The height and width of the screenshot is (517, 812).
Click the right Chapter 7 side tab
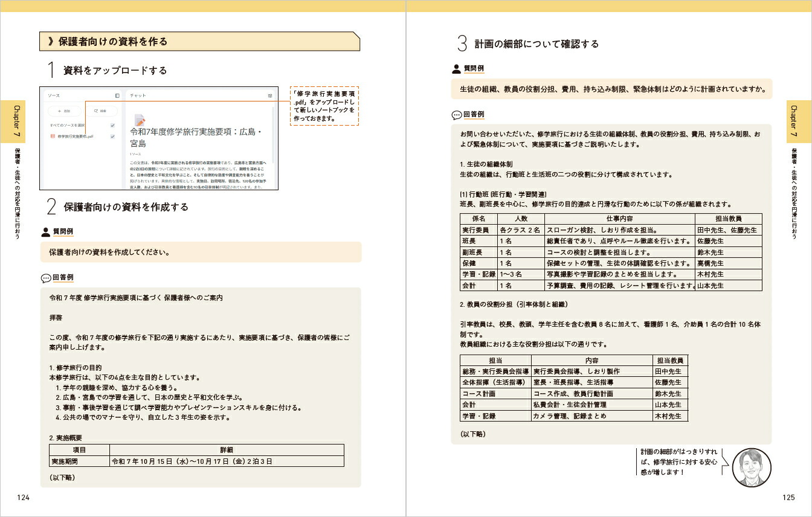[794, 121]
